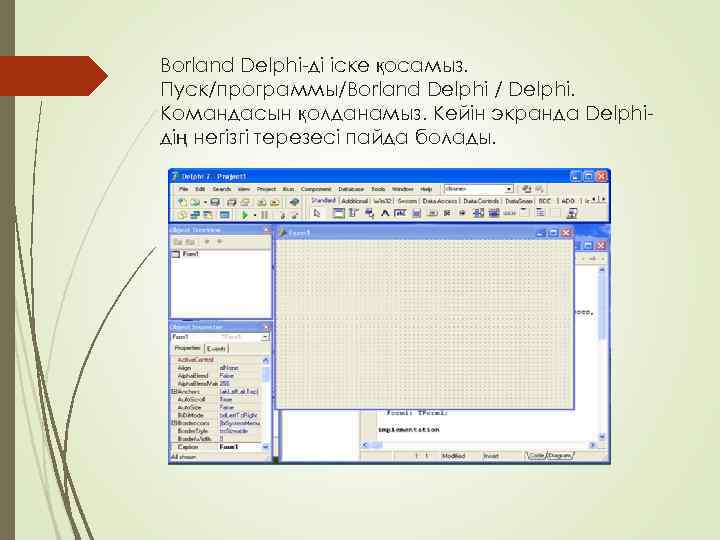Switch to Diagram tab in code editor
The image size is (720, 540).
pyautogui.click(x=560, y=456)
